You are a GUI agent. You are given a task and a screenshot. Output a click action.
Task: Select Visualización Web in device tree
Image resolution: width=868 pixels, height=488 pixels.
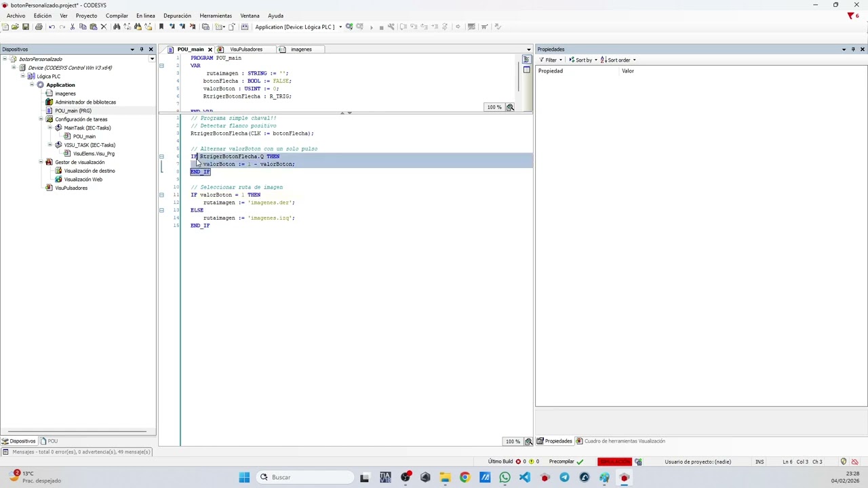tap(83, 180)
